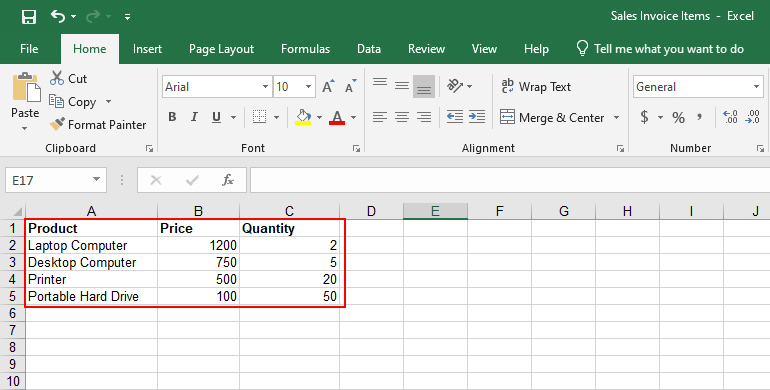Select cell containing Laptop Computer
Viewport: 770px width, 390px height.
pyautogui.click(x=91, y=245)
